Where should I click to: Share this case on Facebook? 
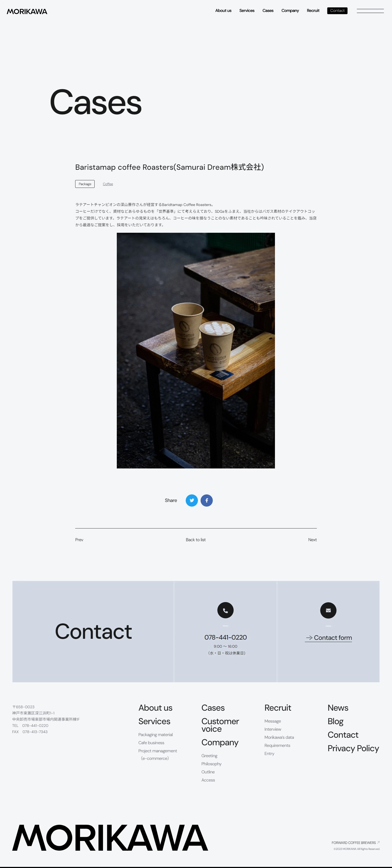click(x=207, y=500)
